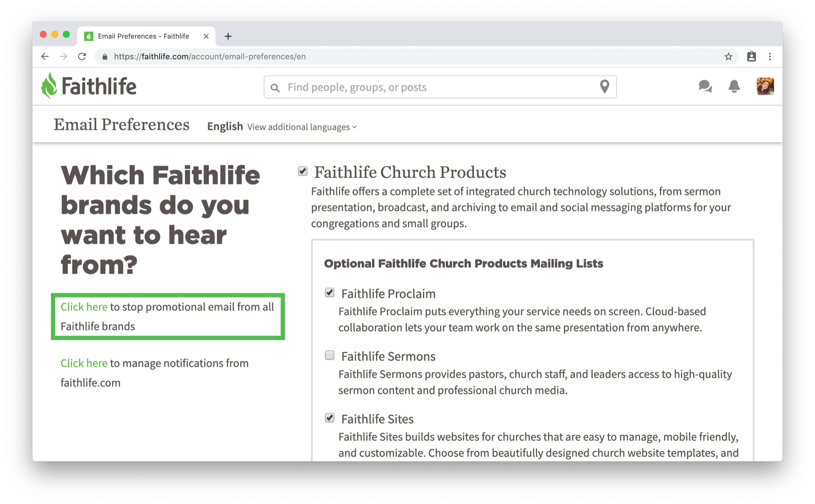Click here to stop promotional email
Viewport: 815px width, 504px height.
[x=84, y=307]
